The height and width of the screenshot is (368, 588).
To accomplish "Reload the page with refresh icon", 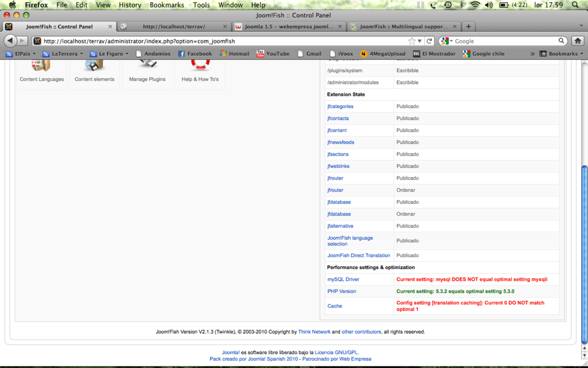I will [430, 41].
